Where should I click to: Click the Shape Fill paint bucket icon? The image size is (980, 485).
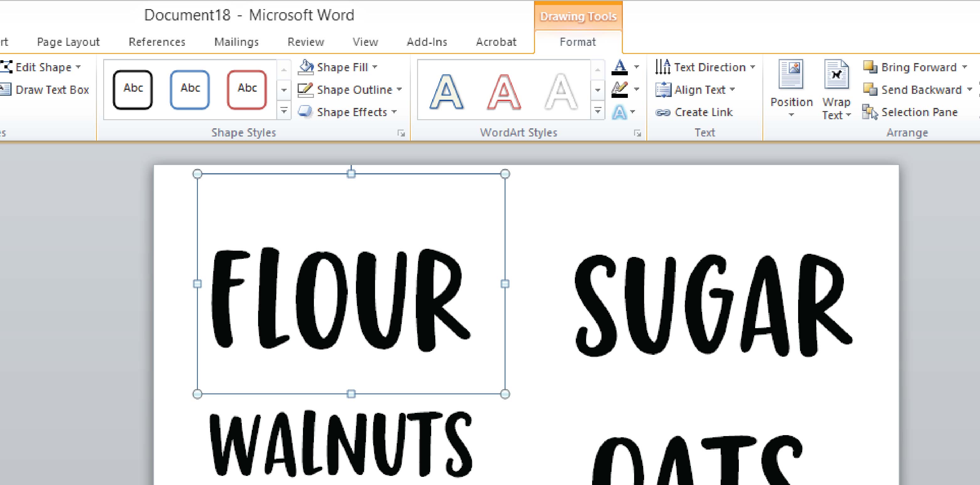tap(305, 67)
